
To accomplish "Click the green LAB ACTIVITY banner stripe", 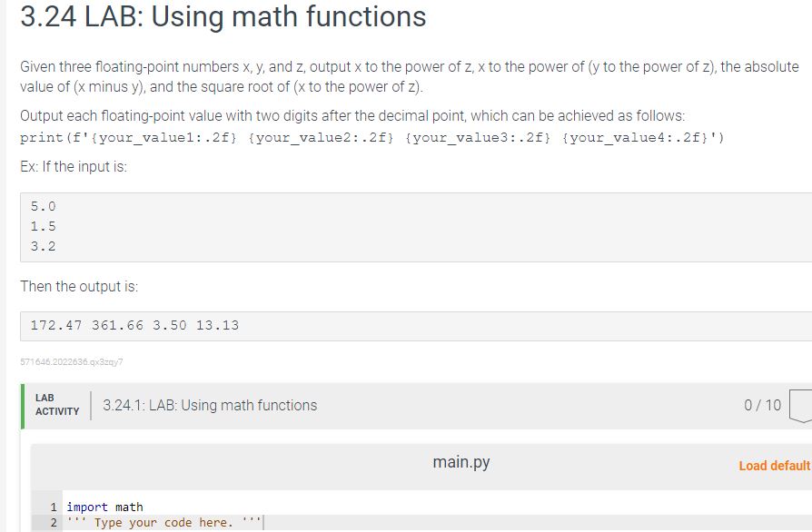I will [x=23, y=405].
